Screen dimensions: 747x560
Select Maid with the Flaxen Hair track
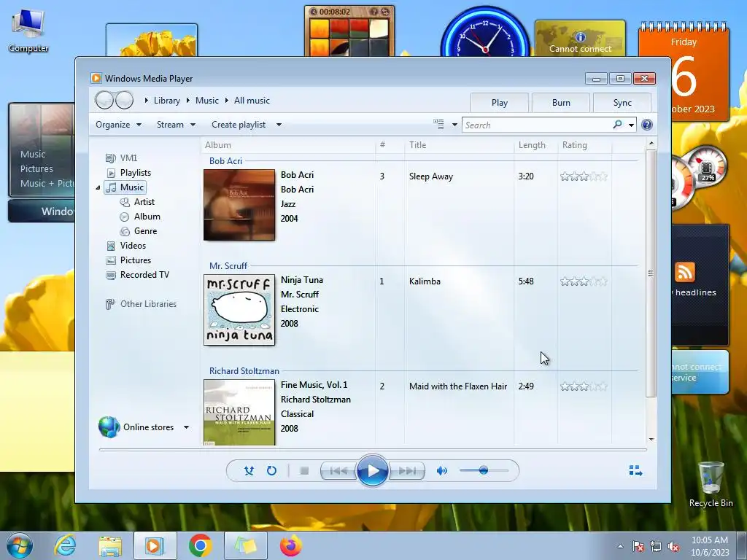(x=458, y=386)
